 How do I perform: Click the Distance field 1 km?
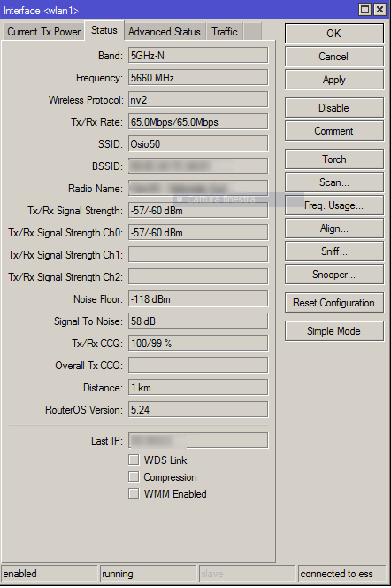[198, 387]
